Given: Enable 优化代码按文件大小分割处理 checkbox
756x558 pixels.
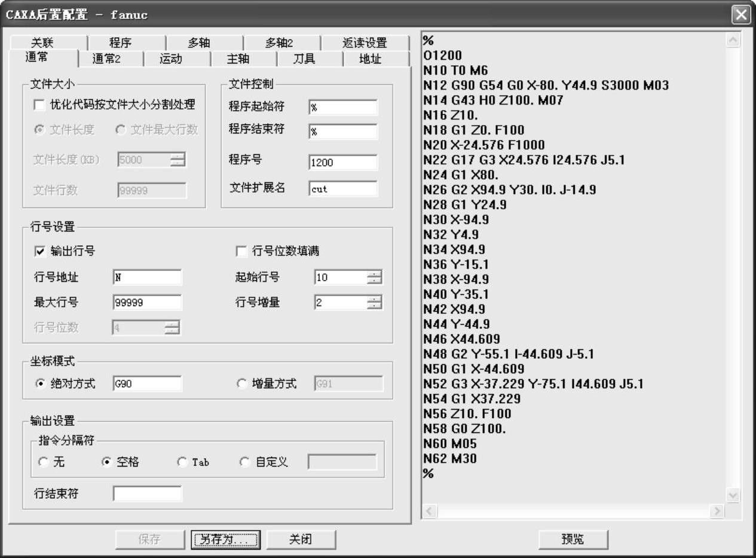Looking at the screenshot, I should (39, 105).
